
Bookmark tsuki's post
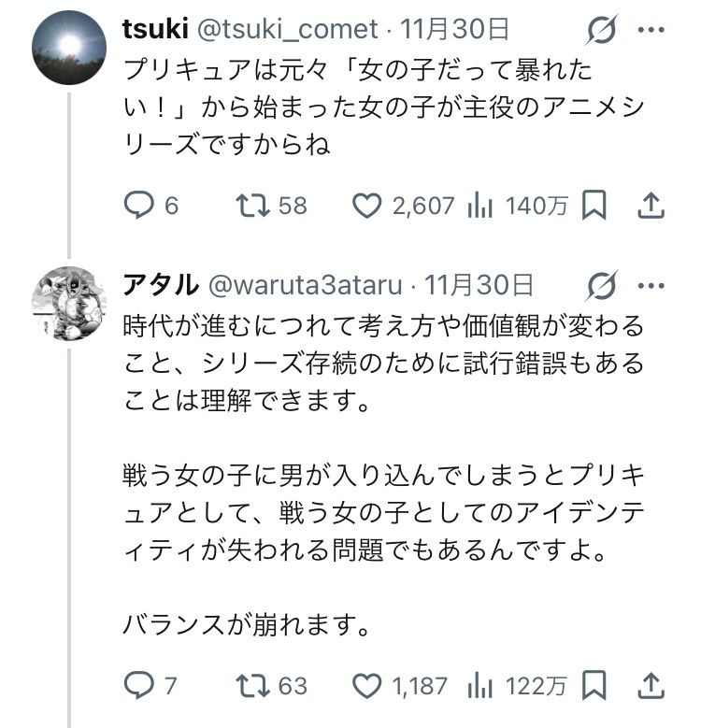click(x=594, y=205)
